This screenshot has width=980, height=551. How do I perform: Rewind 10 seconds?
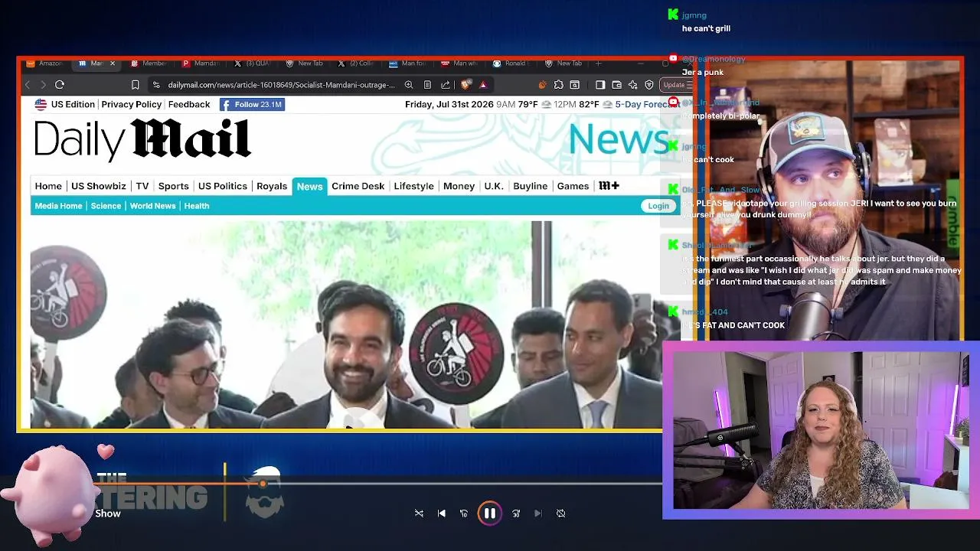pos(464,514)
